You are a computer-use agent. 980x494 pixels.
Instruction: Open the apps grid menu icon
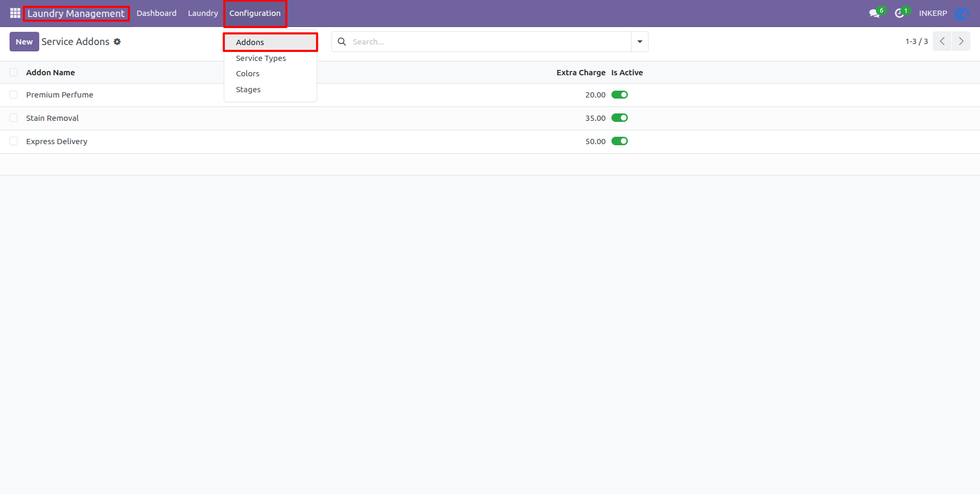(15, 13)
